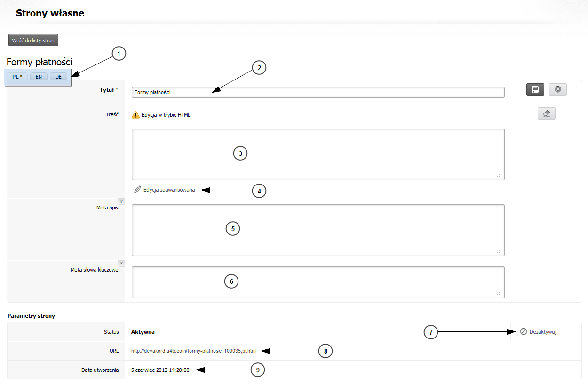Screen dimensions: 588x386
Task: Click the yellow HTML mode warning icon
Action: [136, 115]
